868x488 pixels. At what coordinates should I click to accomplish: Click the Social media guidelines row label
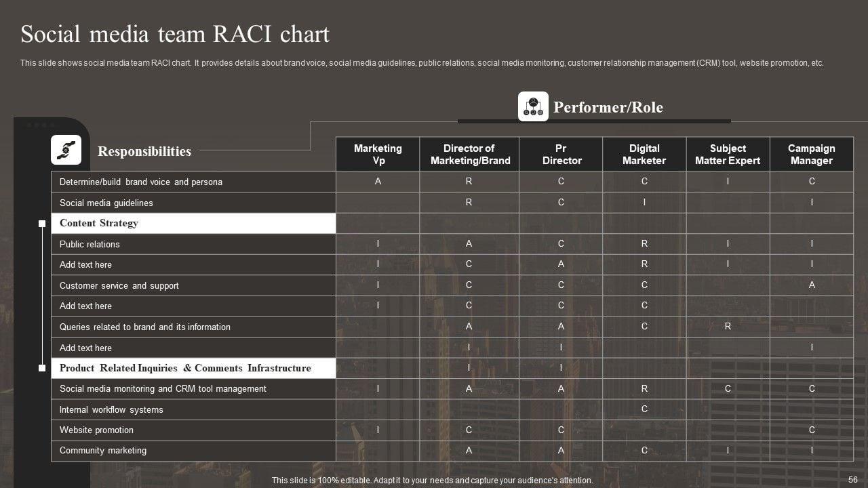pyautogui.click(x=106, y=203)
